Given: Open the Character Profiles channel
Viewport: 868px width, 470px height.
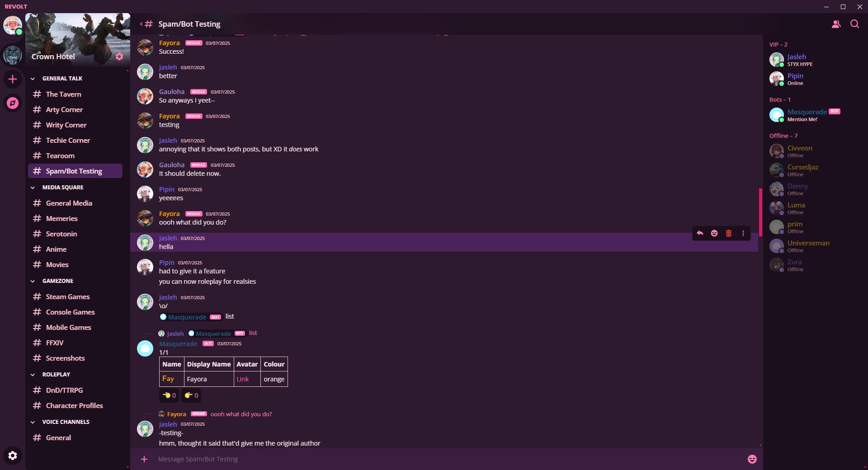Looking at the screenshot, I should (74, 405).
